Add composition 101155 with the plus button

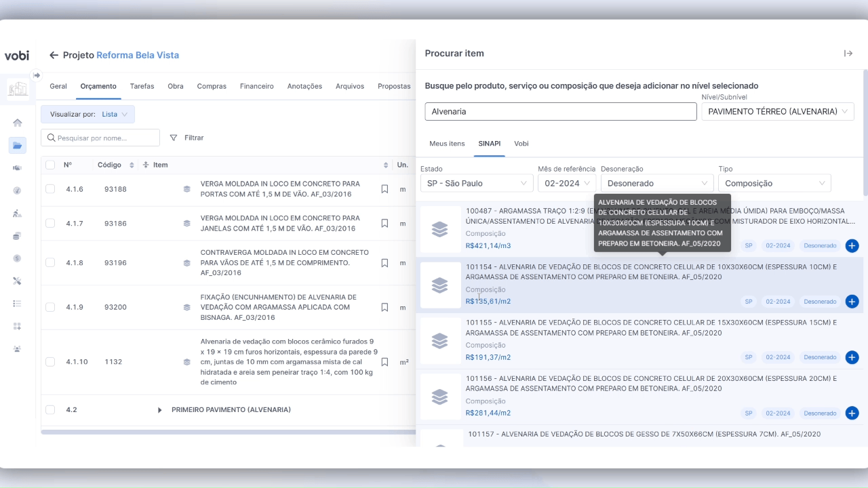[x=852, y=357]
